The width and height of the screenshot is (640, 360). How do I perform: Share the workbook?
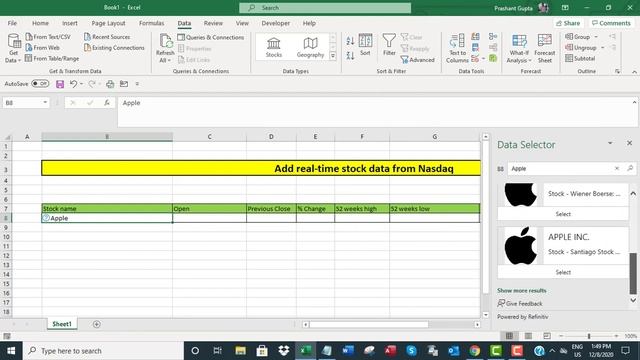click(568, 23)
